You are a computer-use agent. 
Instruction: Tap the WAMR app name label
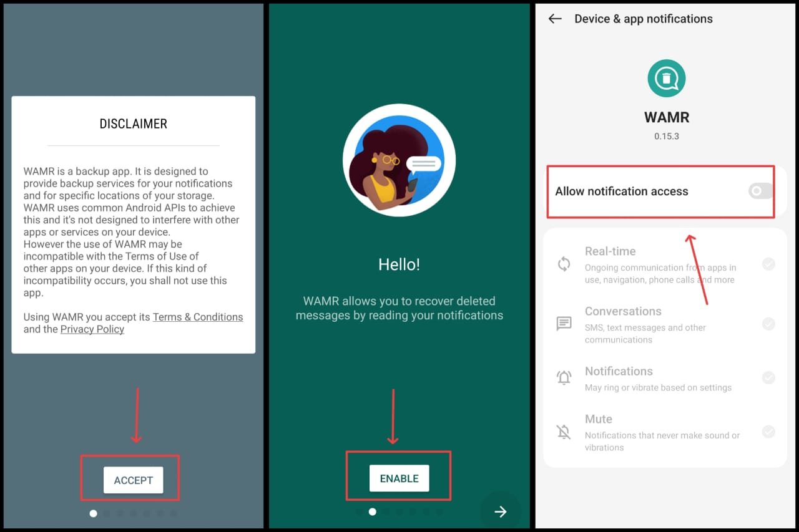point(667,117)
